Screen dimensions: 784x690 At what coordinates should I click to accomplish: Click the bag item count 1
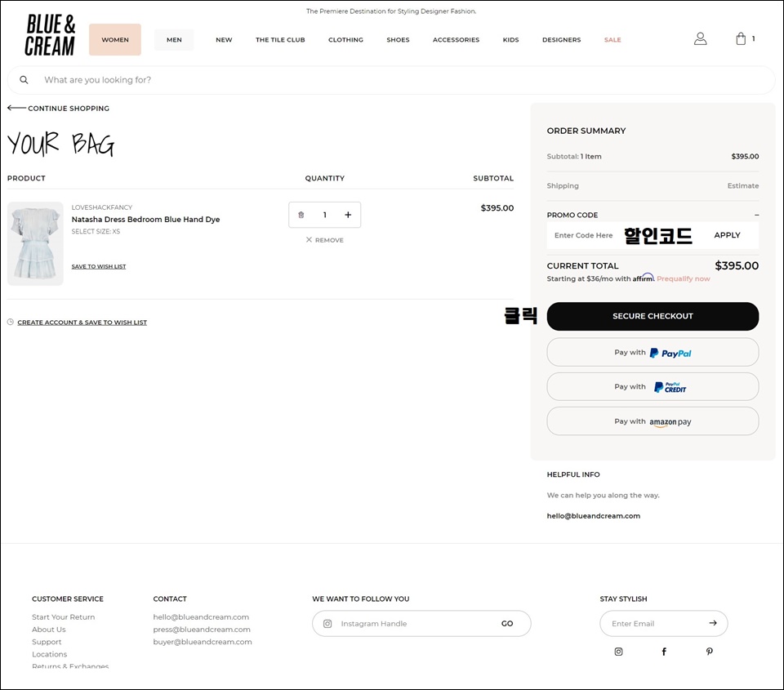(753, 38)
